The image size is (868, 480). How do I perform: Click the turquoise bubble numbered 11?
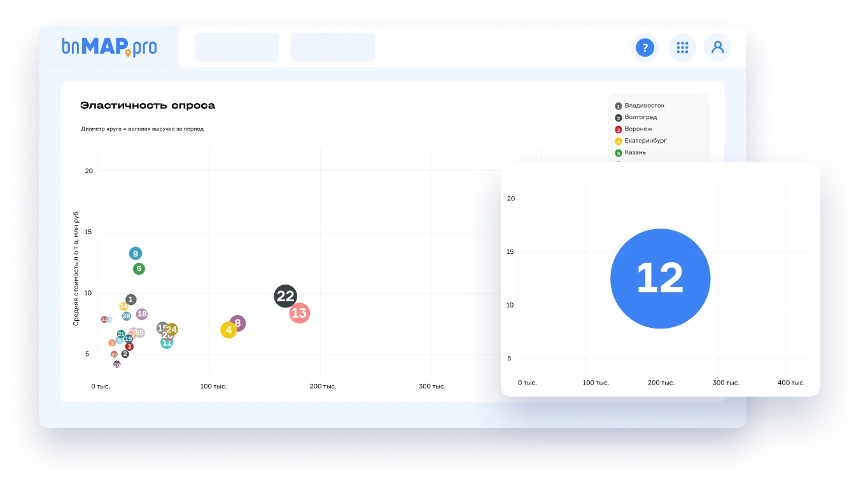[x=167, y=344]
